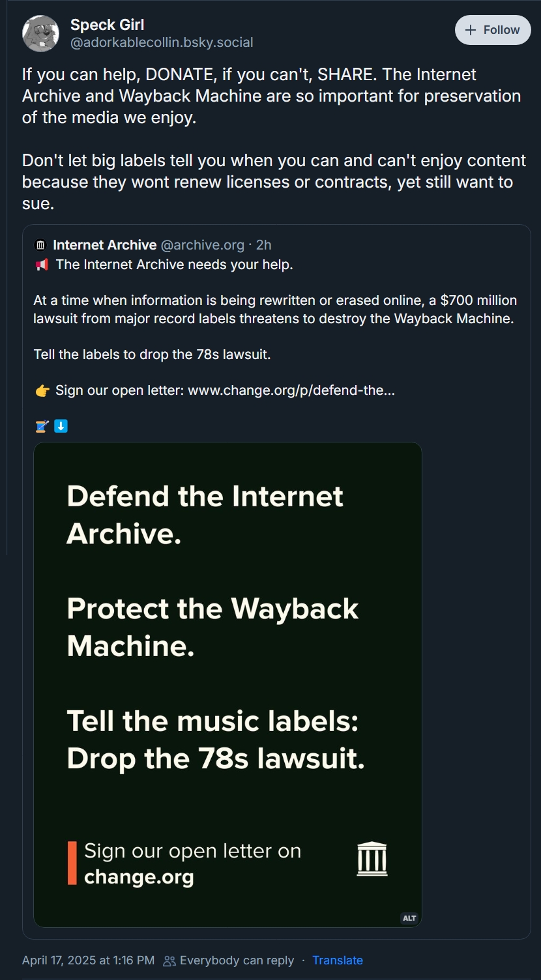Open the Everybody can reply setting
Screen dimensions: 541x980
click(x=237, y=960)
